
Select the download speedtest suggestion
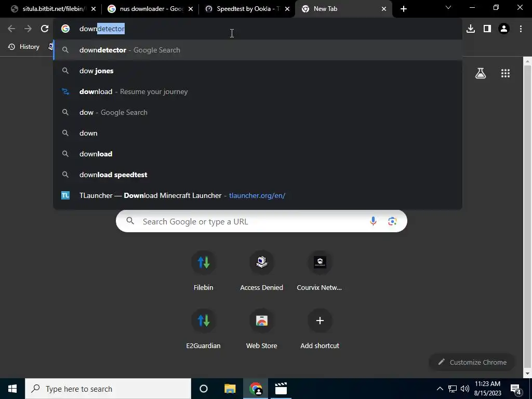click(x=258, y=175)
